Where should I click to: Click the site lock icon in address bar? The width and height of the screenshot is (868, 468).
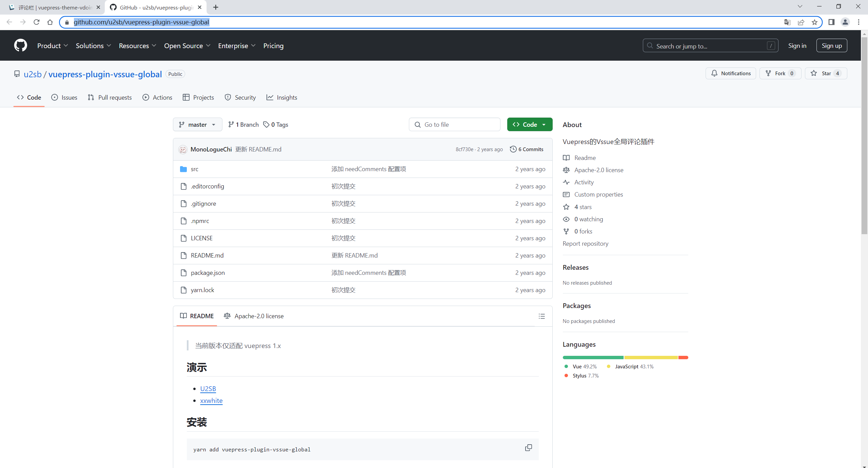pyautogui.click(x=67, y=22)
